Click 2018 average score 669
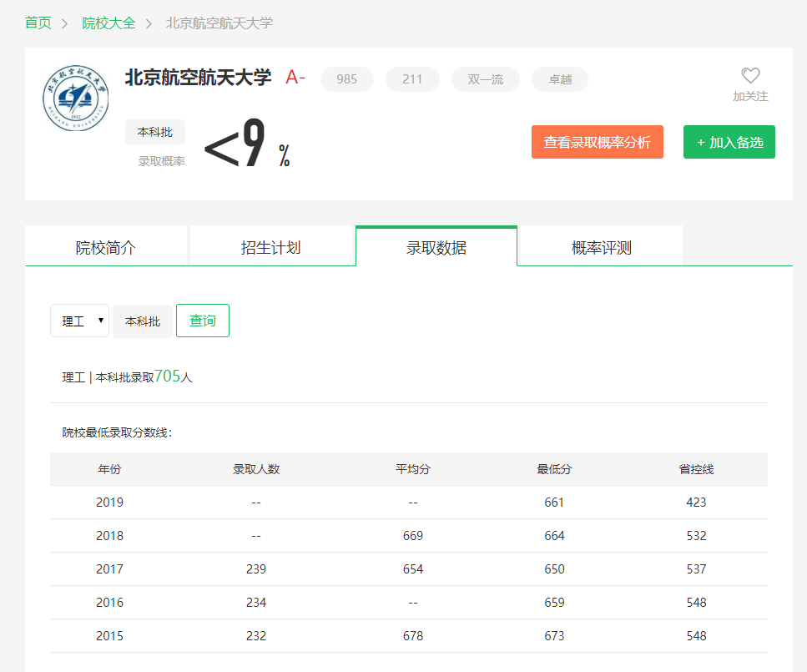 tap(413, 536)
